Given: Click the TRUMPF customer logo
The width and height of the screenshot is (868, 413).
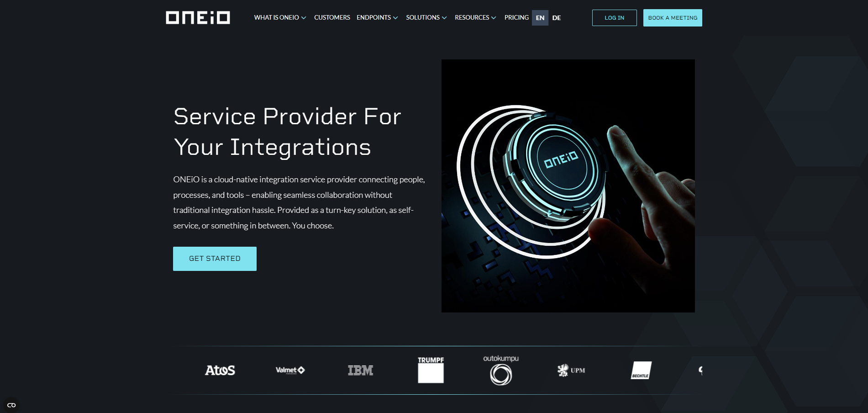Looking at the screenshot, I should coord(431,370).
